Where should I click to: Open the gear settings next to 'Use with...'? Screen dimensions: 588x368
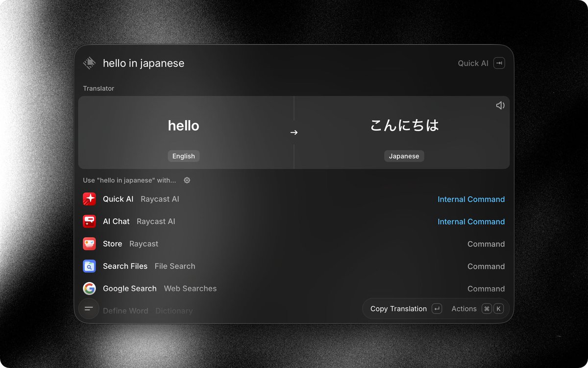(187, 180)
